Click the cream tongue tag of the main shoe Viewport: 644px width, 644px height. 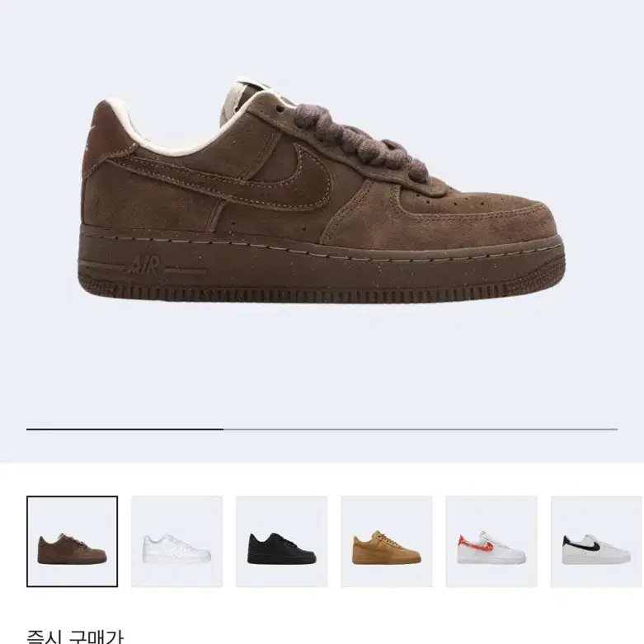coord(242,99)
